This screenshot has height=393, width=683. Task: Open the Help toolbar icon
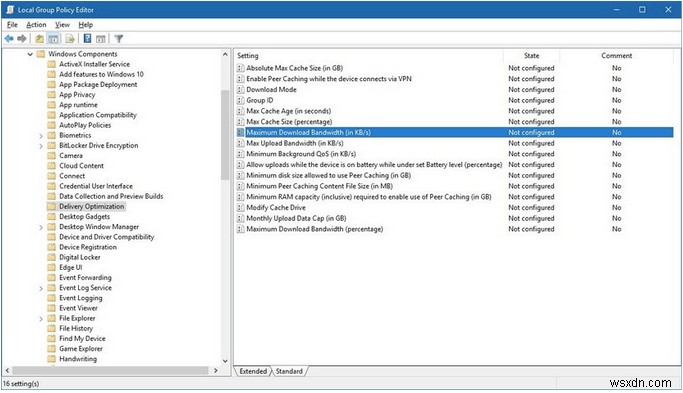click(87, 39)
